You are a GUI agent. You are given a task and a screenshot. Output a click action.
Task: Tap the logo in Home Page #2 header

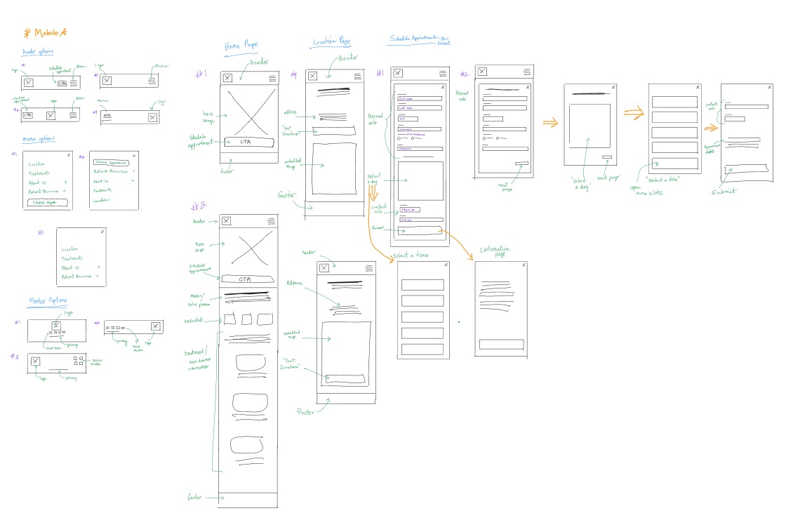point(227,220)
